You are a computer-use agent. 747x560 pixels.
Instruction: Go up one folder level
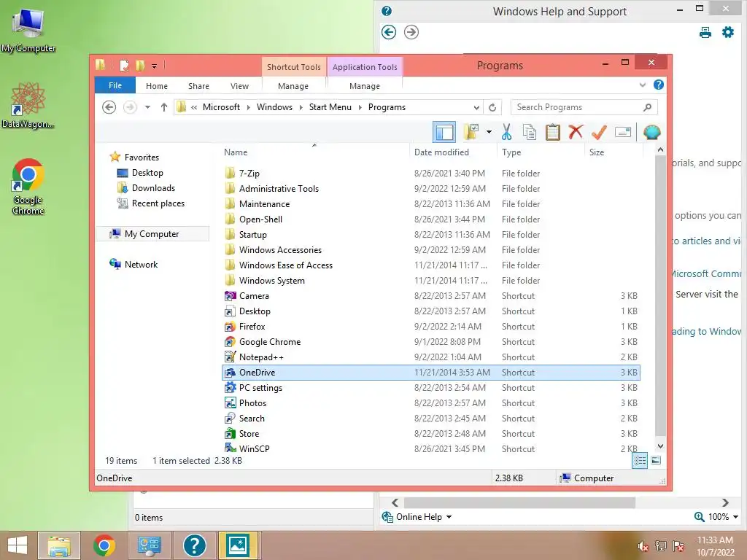pos(164,107)
